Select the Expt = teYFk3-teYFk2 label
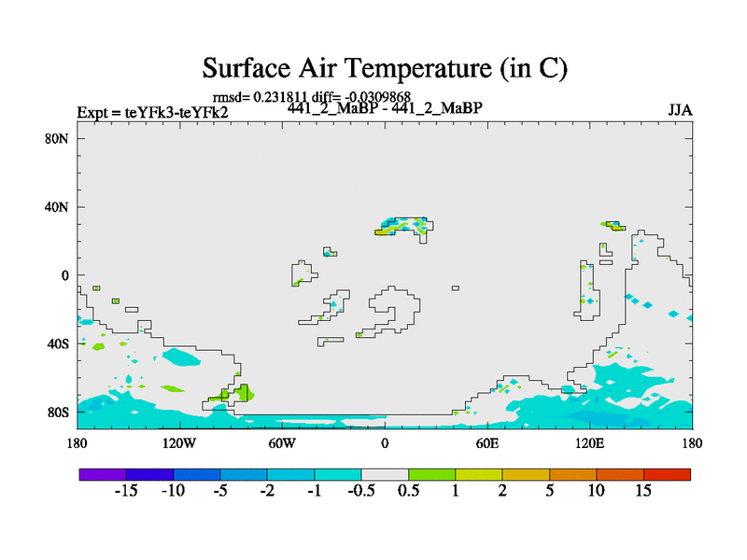Image resolution: width=747 pixels, height=560 pixels. click(152, 113)
